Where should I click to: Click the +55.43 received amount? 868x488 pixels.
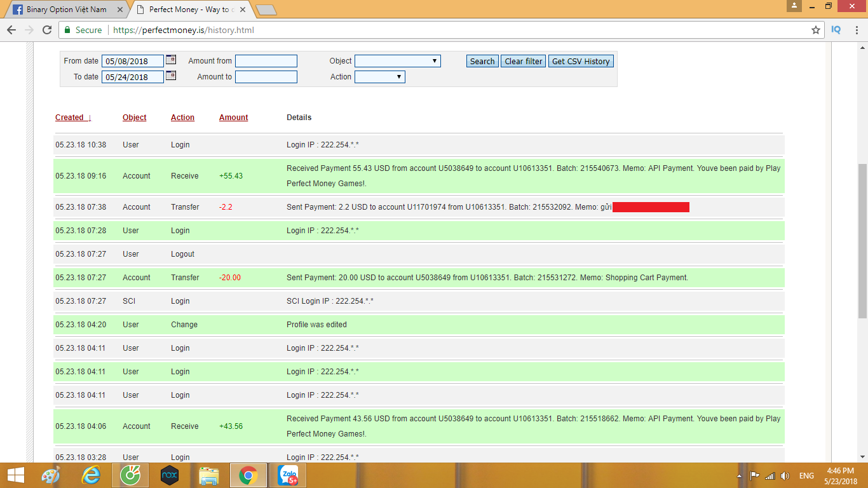click(x=231, y=176)
